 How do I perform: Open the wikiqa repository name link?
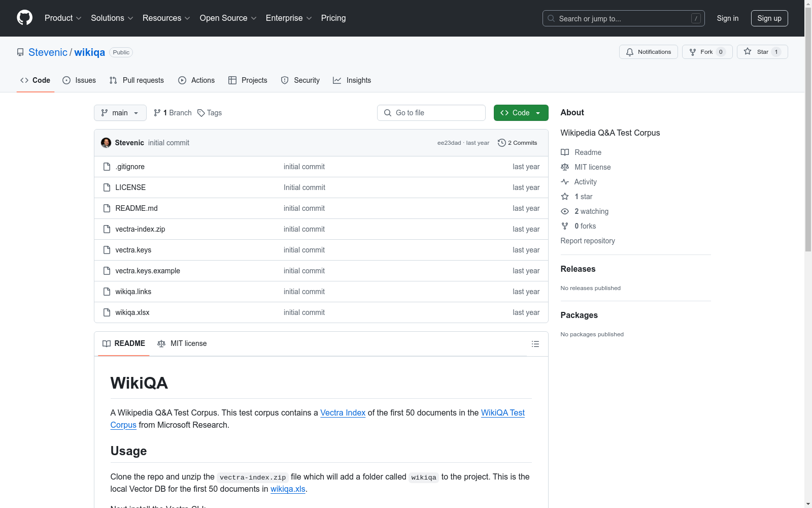pyautogui.click(x=90, y=52)
